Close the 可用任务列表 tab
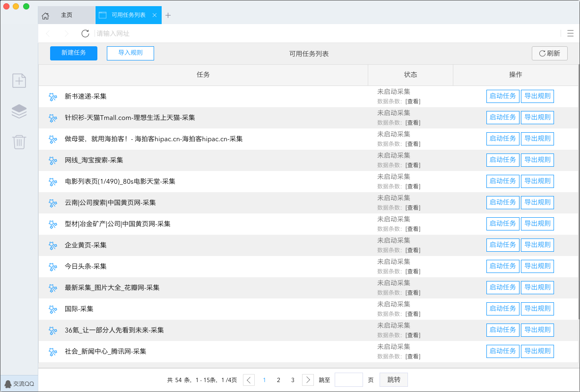Image resolution: width=580 pixels, height=392 pixels. tap(154, 15)
